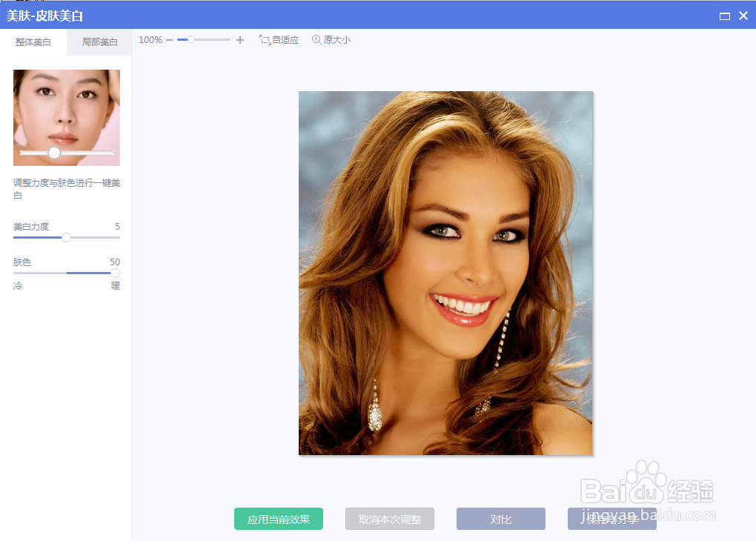The height and width of the screenshot is (541, 756).
Task: Switch to the 局部美白 tab
Action: 99,42
